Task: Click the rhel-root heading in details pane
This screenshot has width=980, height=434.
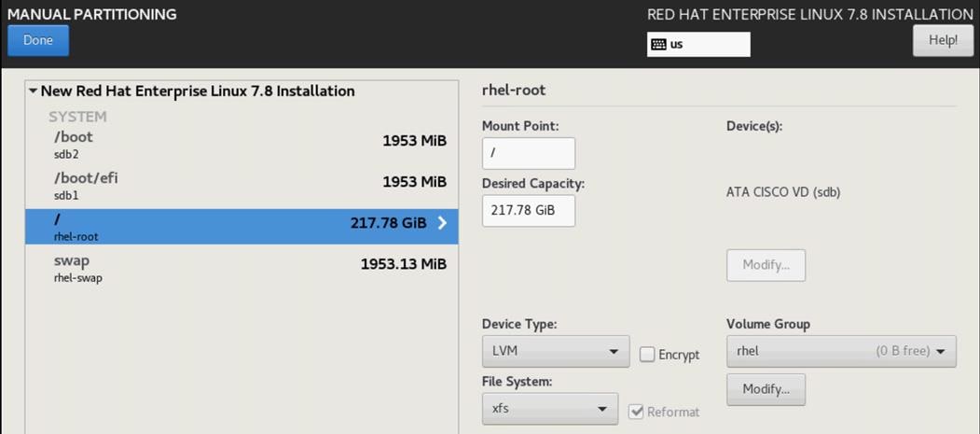Action: point(514,90)
